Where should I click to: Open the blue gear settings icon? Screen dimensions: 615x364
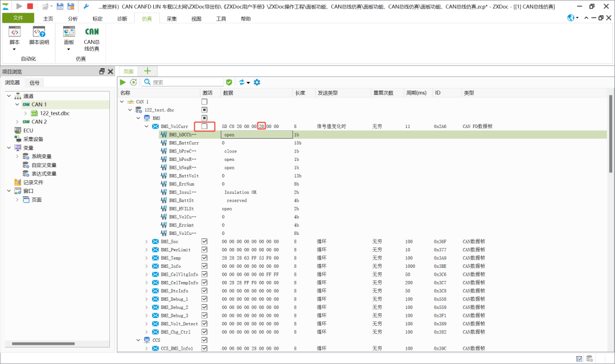coord(257,82)
